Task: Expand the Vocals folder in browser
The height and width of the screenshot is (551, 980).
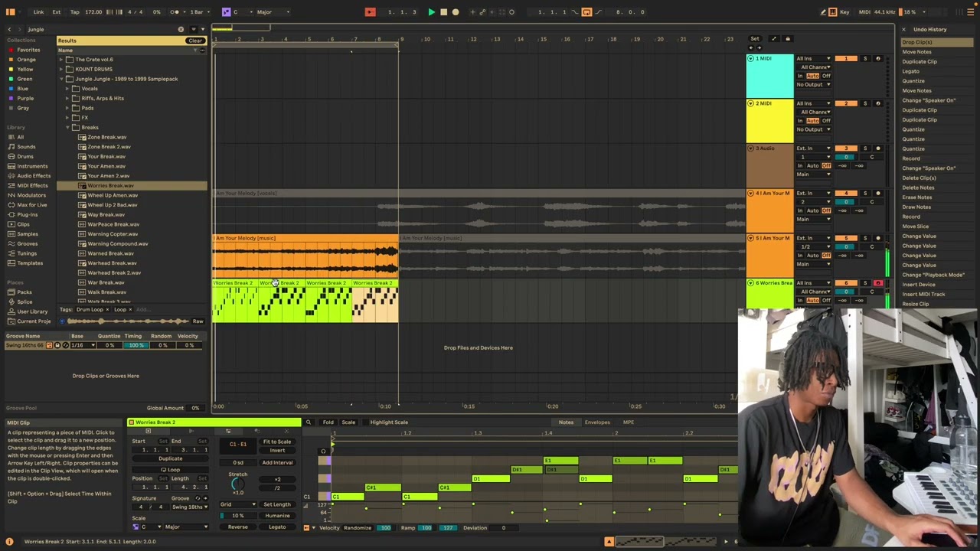Action: click(67, 89)
